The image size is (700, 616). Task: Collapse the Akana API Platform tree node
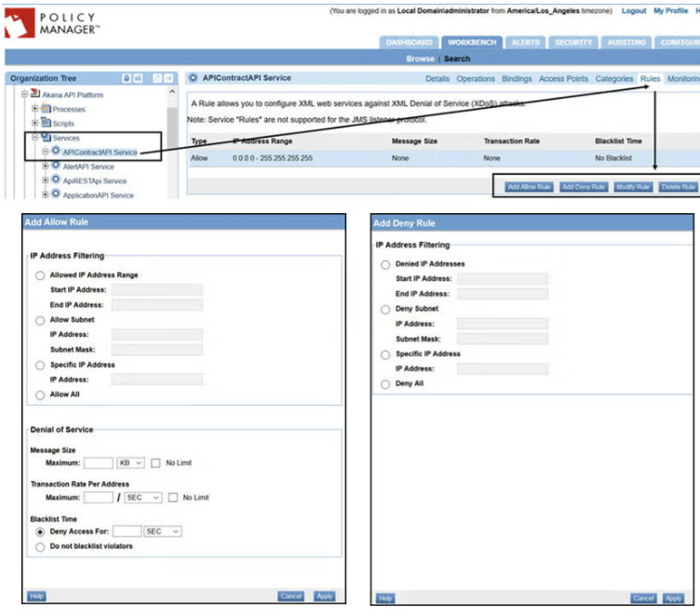tap(24, 94)
